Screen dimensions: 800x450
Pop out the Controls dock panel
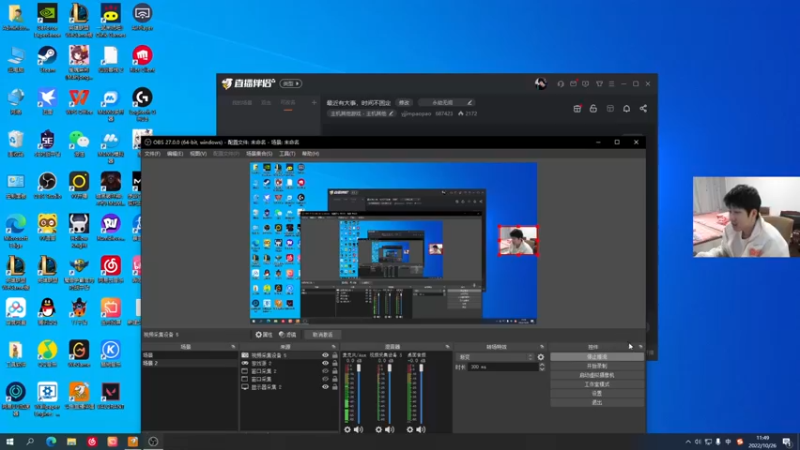click(x=641, y=347)
